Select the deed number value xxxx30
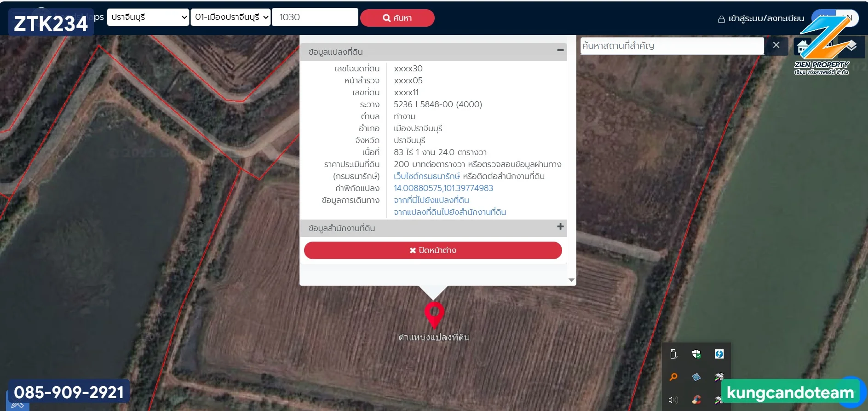868x411 pixels. pos(408,69)
